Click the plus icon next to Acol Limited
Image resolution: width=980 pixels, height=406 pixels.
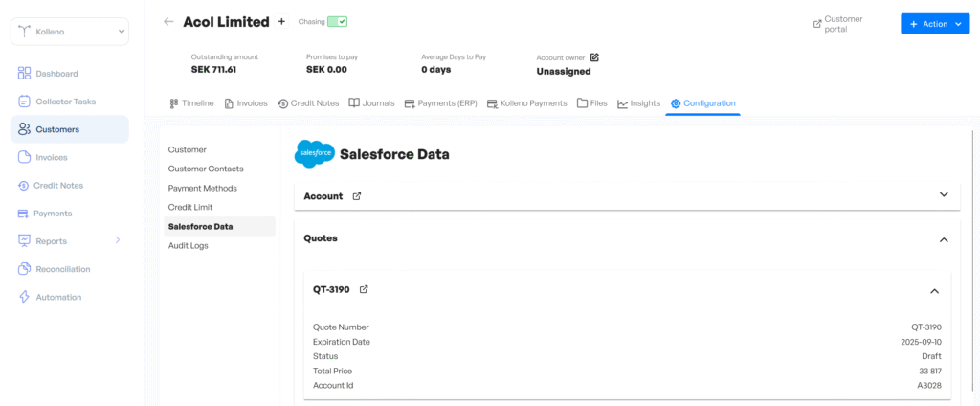pyautogui.click(x=281, y=21)
